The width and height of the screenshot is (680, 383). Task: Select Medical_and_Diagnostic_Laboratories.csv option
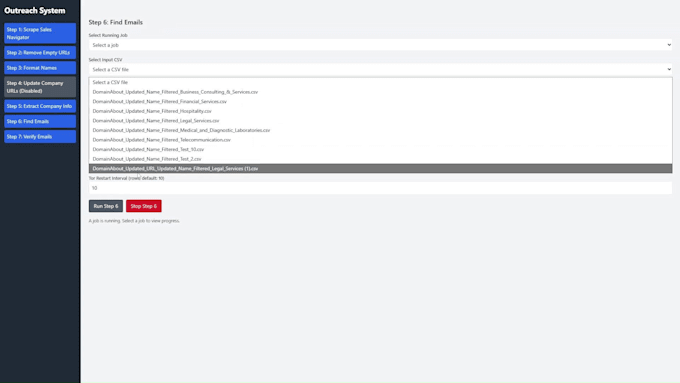[380, 130]
